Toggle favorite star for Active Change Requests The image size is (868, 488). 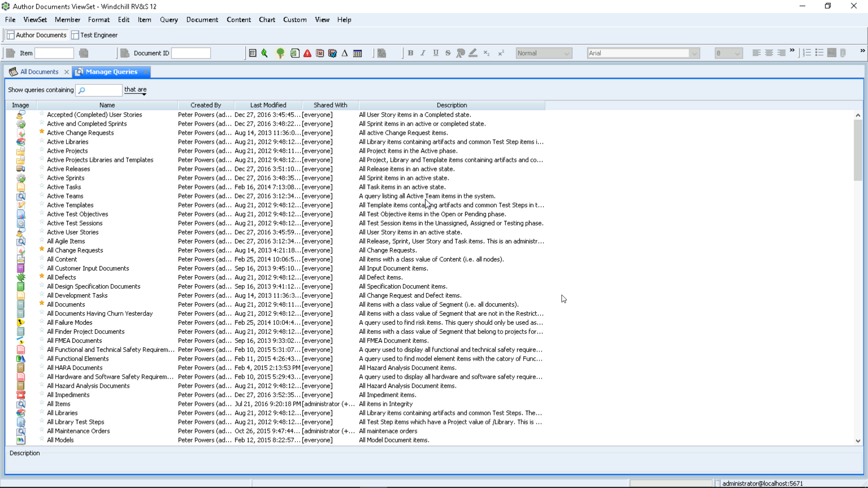pos(42,132)
